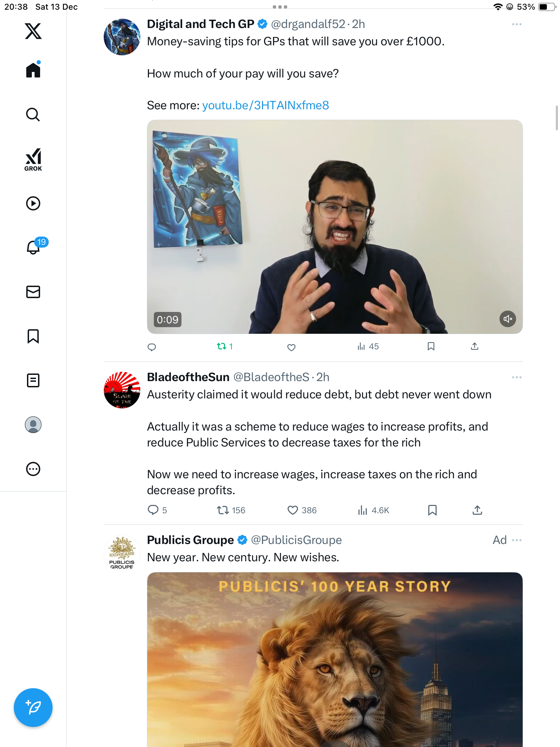Open more options for BladeoftheSun post
This screenshot has height=747, width=560.
[x=516, y=377]
